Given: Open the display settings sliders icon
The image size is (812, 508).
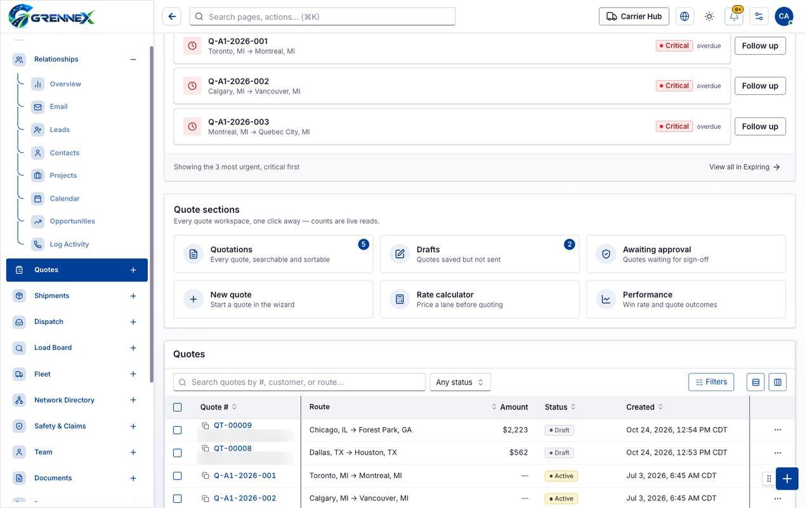Looking at the screenshot, I should (759, 17).
